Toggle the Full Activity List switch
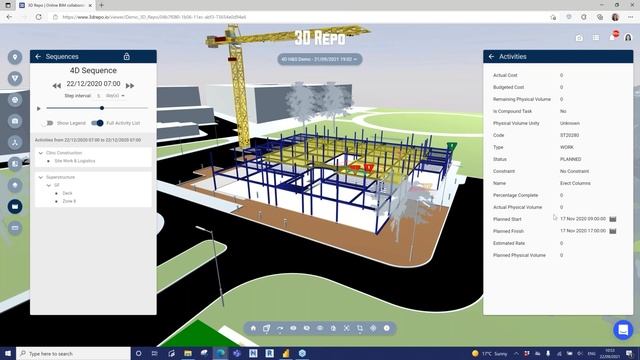640x360 pixels. (x=97, y=123)
